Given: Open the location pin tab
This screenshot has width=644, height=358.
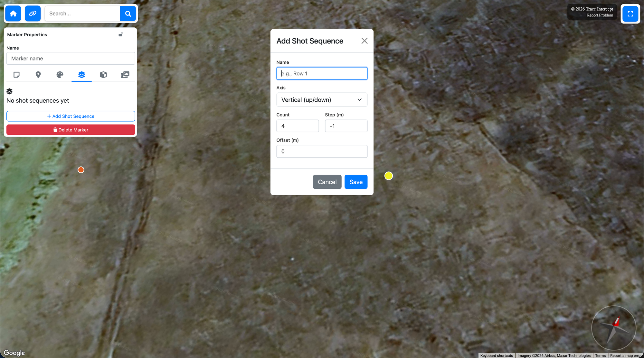Looking at the screenshot, I should tap(38, 75).
